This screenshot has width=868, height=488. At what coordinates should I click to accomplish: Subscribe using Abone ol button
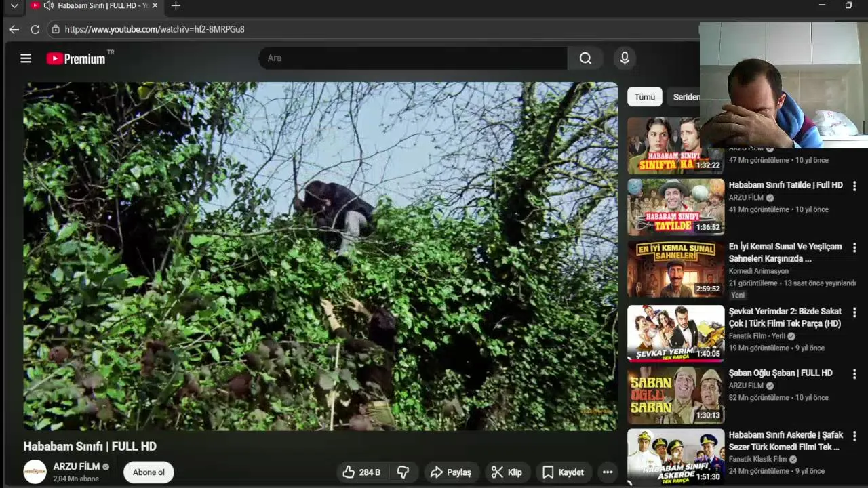pos(149,472)
